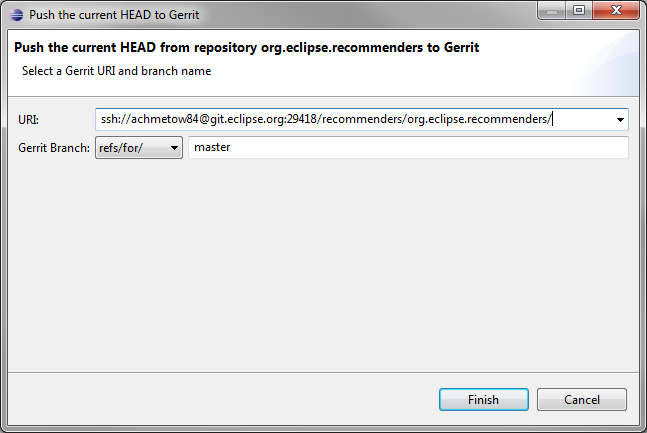
Task: Click the resize grip at bottom-right corner
Action: coord(638,424)
